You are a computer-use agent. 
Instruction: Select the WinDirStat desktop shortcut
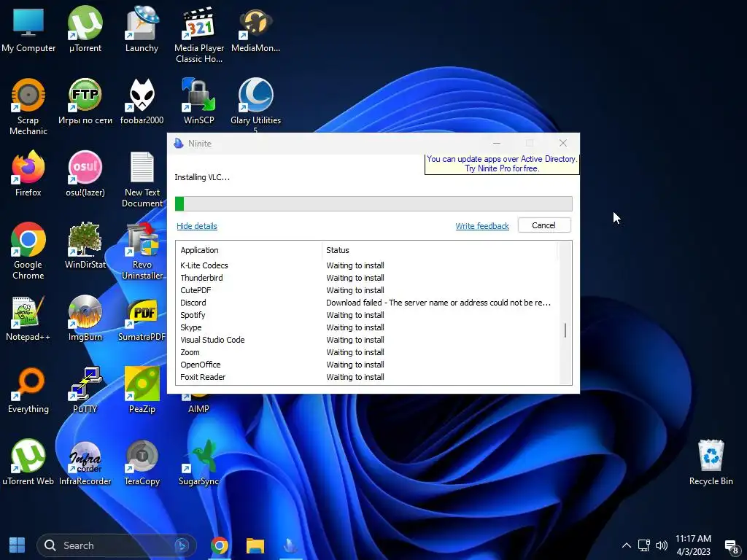coord(85,246)
